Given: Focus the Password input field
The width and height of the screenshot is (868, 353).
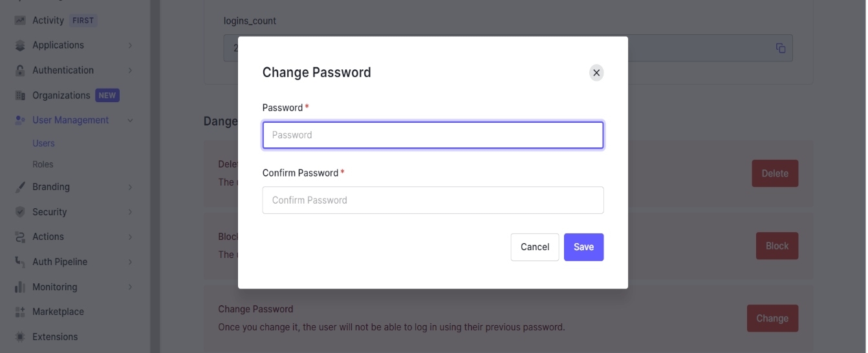Looking at the screenshot, I should pyautogui.click(x=433, y=135).
